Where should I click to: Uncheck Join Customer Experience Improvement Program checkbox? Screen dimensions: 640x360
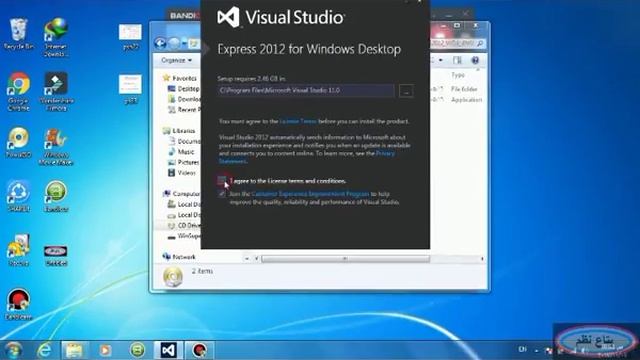tap(222, 194)
